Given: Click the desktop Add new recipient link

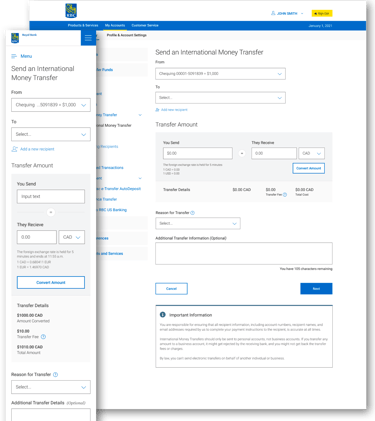Looking at the screenshot, I should pyautogui.click(x=174, y=110).
